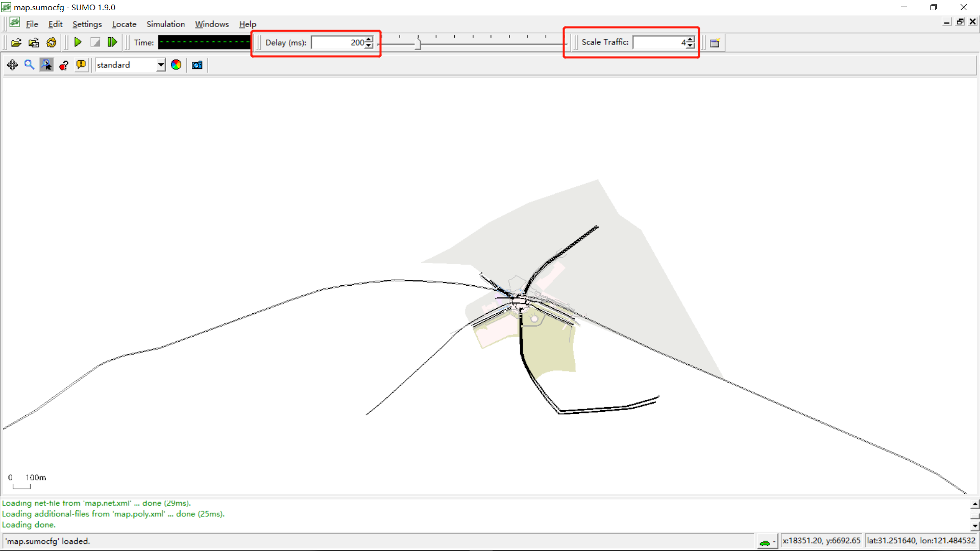Expand the 'standard' color scheme dropdown
The width and height of the screenshot is (980, 551).
(161, 65)
